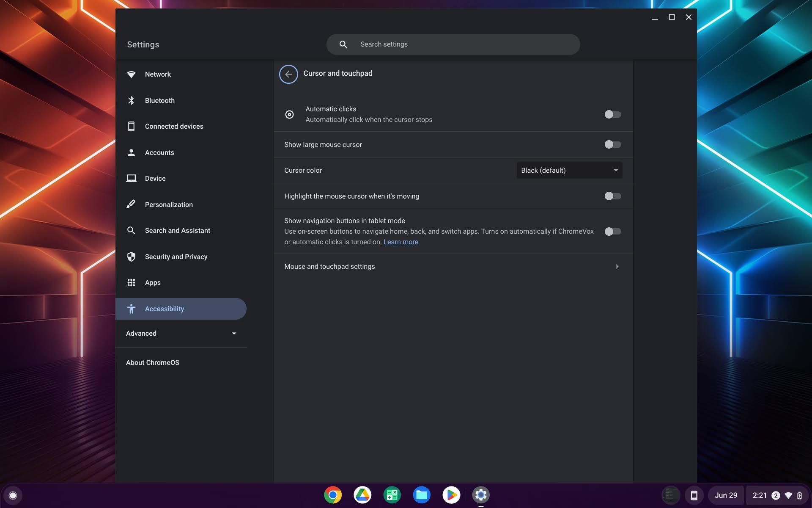This screenshot has height=508, width=812.
Task: Click the Google Chrome taskbar icon
Action: [333, 494]
